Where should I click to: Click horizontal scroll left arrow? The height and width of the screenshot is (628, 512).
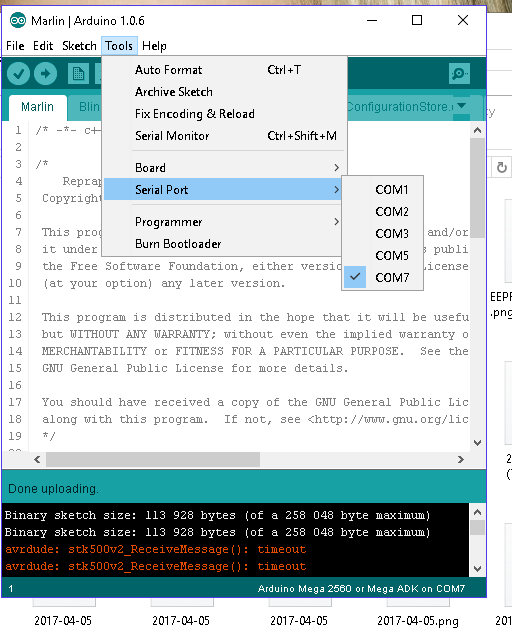click(x=37, y=459)
